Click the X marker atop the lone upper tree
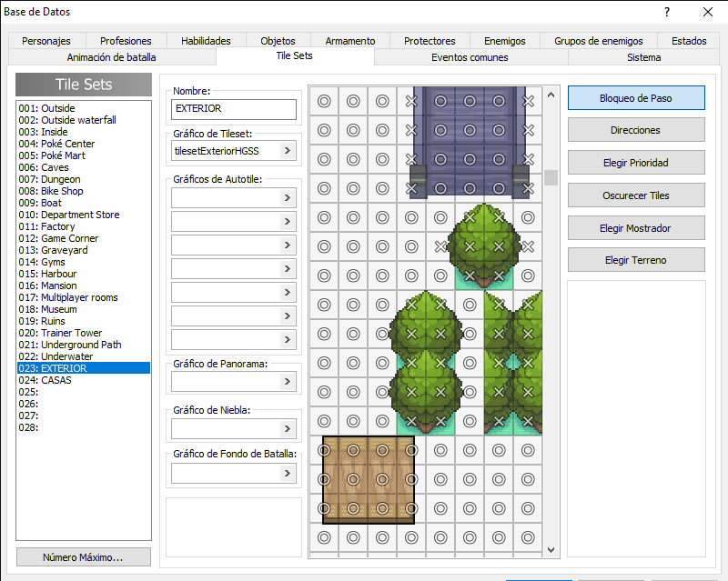Screen dimensions: 728x581 click(470, 217)
